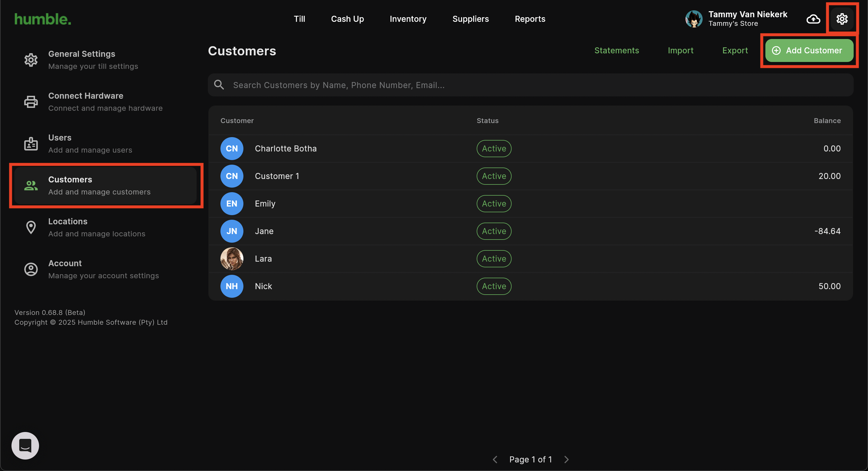Click Charlotte Botha's CN avatar
This screenshot has height=471, width=868.
tap(232, 149)
